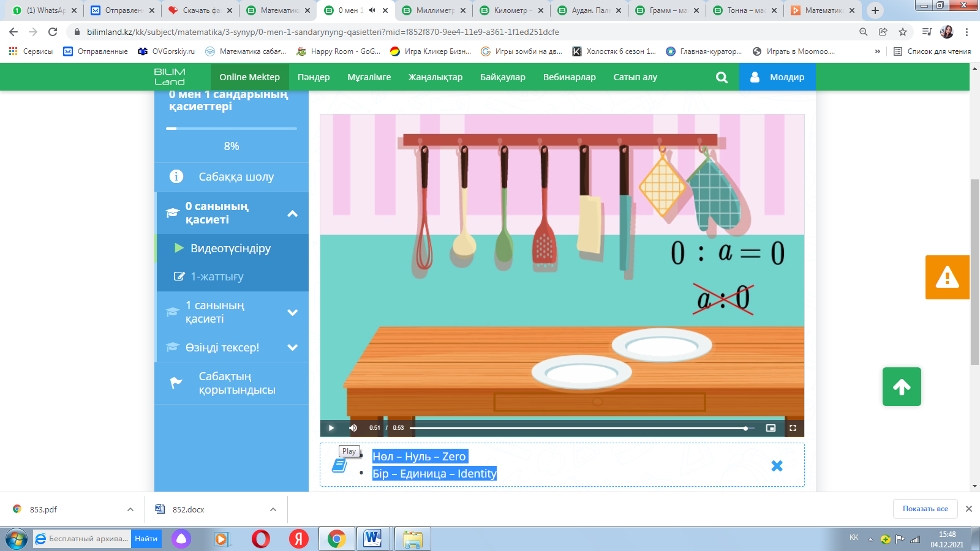Go back in browser history
This screenshot has width=980, height=551.
pos(13,32)
